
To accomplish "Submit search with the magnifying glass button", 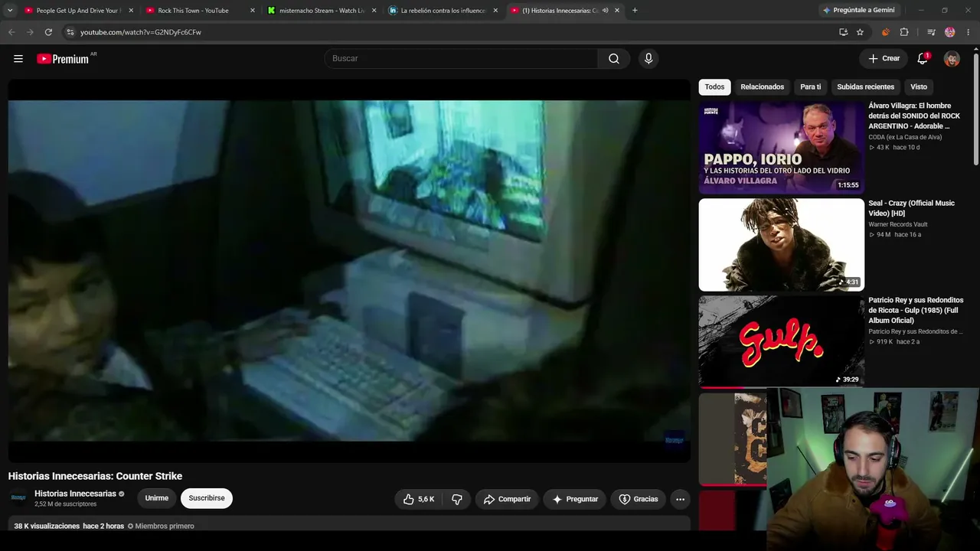I will [x=614, y=59].
